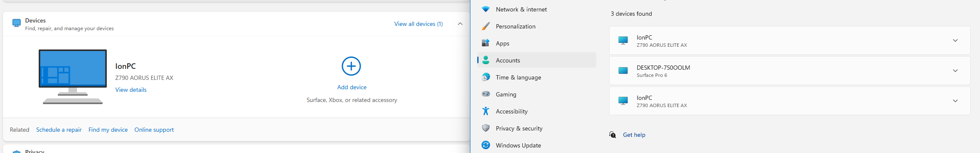This screenshot has width=980, height=153.
Task: Click the Accounts person icon
Action: (485, 60)
